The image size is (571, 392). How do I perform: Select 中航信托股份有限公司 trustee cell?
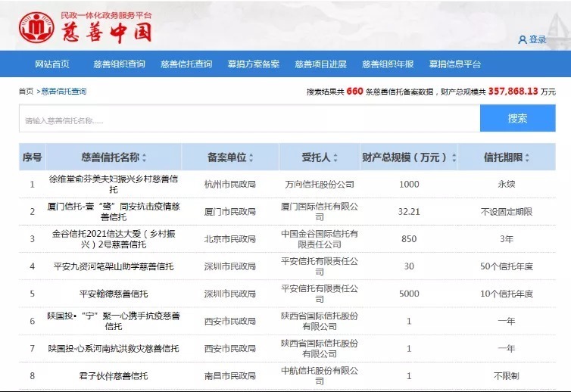pyautogui.click(x=320, y=376)
